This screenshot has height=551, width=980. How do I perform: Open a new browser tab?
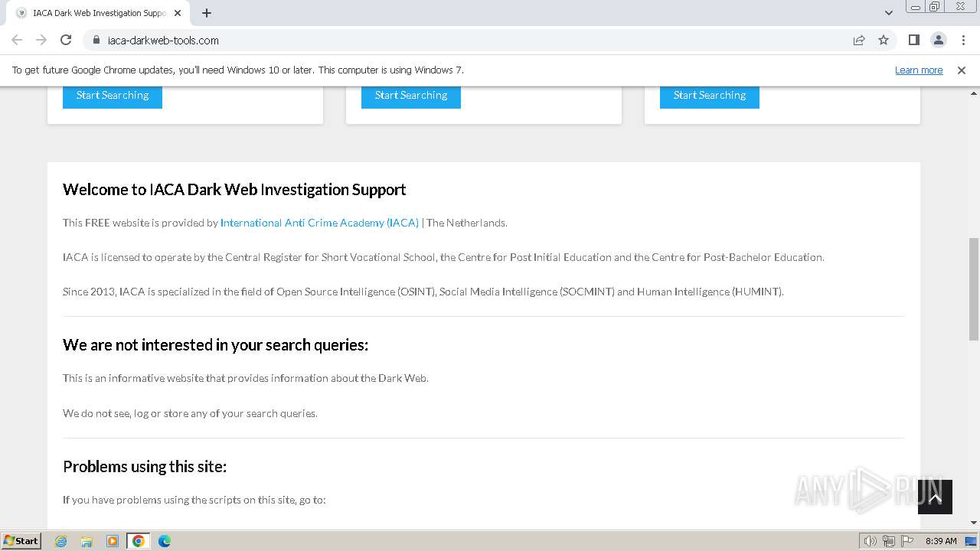click(207, 13)
